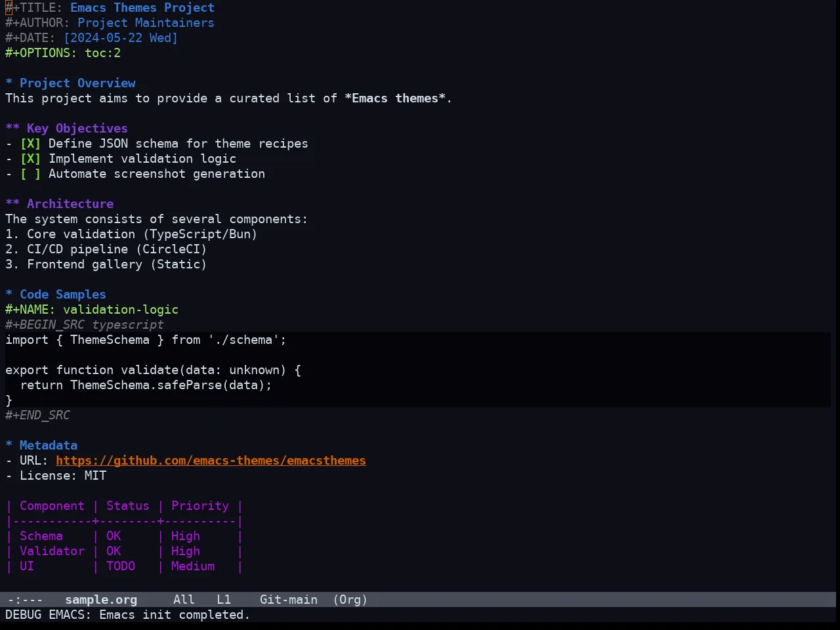The width and height of the screenshot is (840, 630).
Task: Place cursor on #+TITLE: keyword
Action: coord(34,8)
